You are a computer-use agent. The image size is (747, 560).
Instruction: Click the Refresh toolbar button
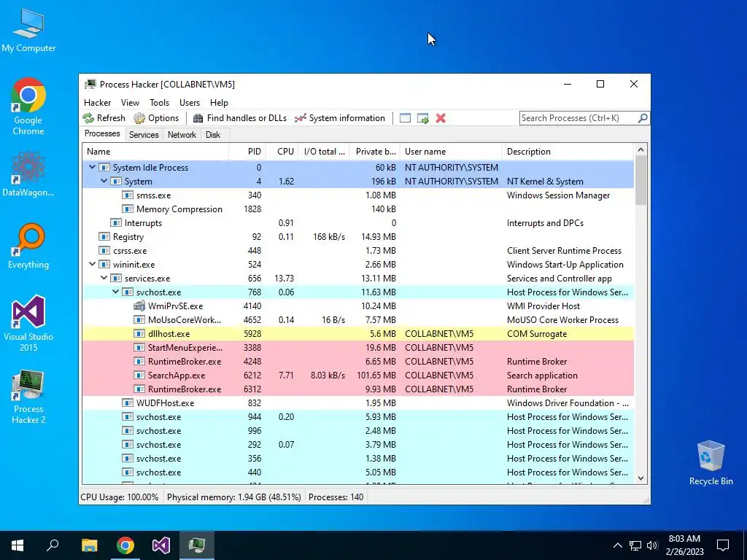click(x=104, y=118)
